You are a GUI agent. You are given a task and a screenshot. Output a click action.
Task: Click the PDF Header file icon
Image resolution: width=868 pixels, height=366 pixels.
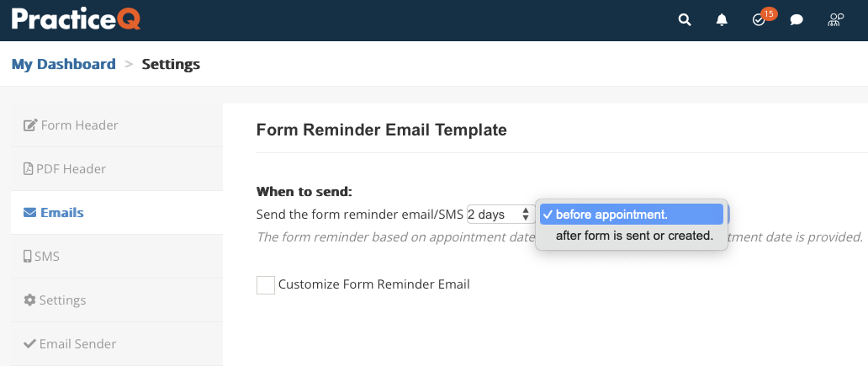click(28, 169)
